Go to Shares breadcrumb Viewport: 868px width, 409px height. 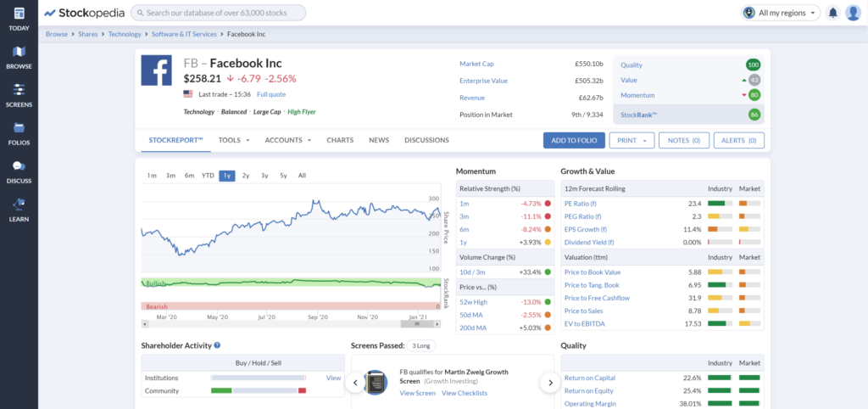click(88, 34)
